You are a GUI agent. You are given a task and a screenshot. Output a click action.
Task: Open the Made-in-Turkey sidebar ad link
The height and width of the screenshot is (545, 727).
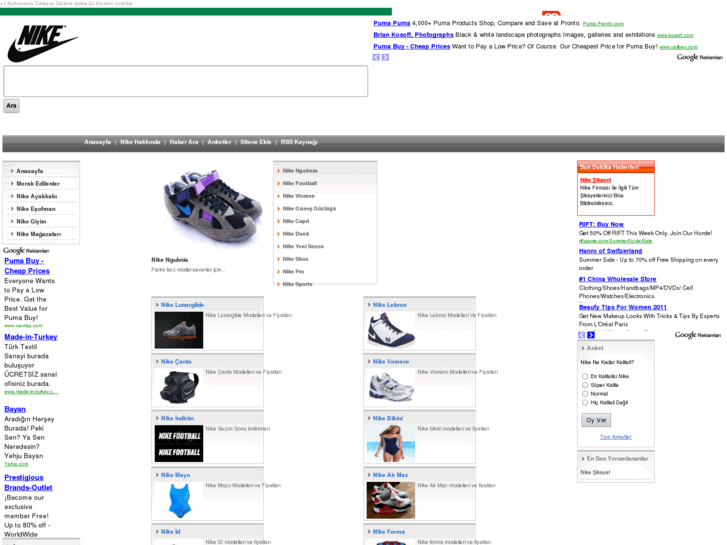point(31,337)
